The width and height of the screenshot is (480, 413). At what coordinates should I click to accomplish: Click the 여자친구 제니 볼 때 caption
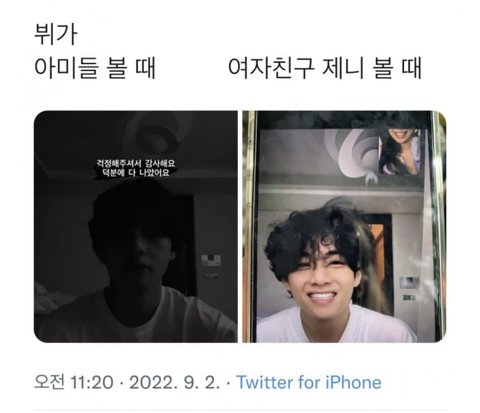coord(325,68)
